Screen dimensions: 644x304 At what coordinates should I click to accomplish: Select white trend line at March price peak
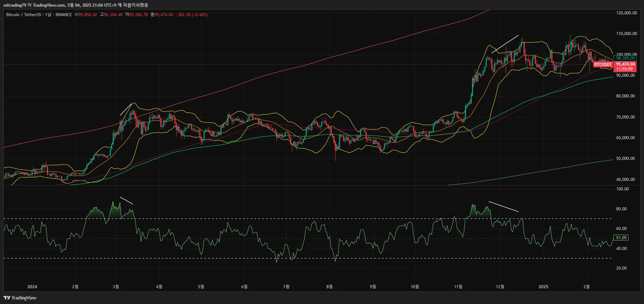(x=126, y=109)
